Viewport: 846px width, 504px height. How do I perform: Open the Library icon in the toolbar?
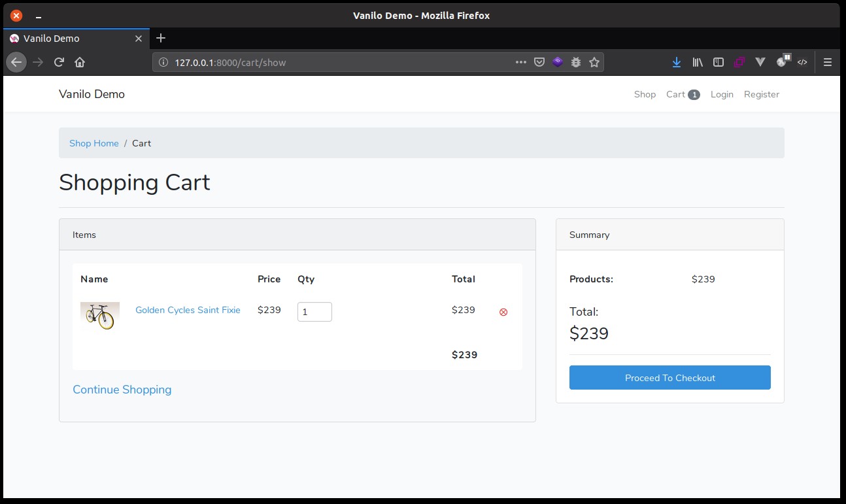coord(697,62)
